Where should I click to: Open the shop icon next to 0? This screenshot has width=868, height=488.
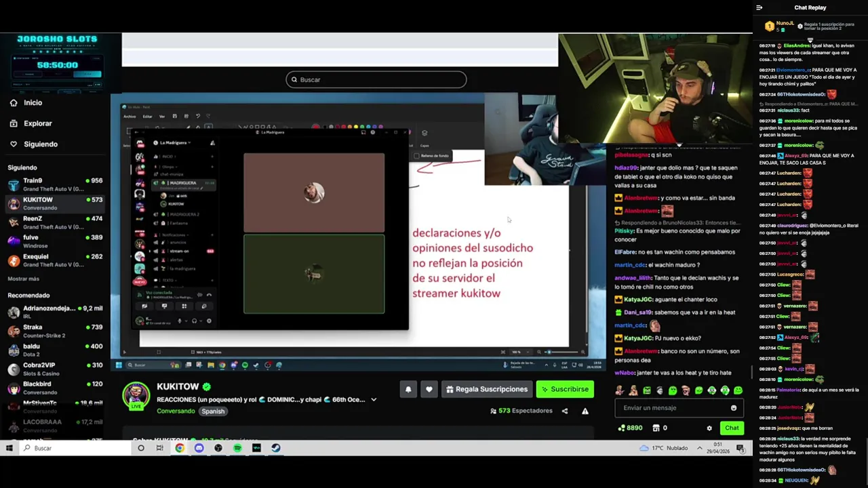(x=656, y=428)
